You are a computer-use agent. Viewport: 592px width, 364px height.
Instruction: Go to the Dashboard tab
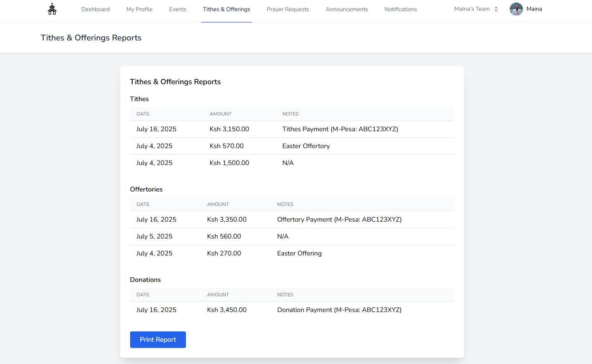pos(95,9)
